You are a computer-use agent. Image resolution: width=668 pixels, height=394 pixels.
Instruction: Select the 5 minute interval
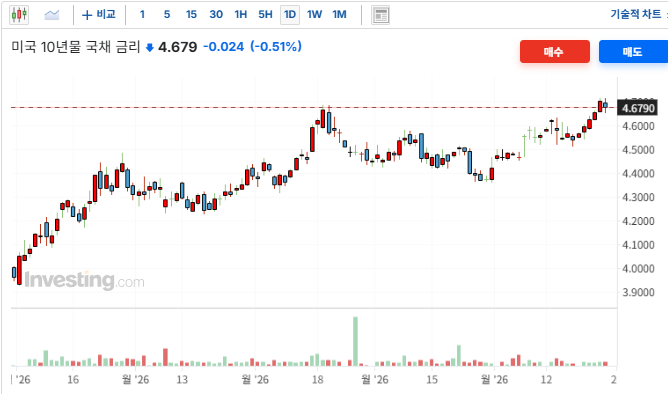pyautogui.click(x=167, y=14)
